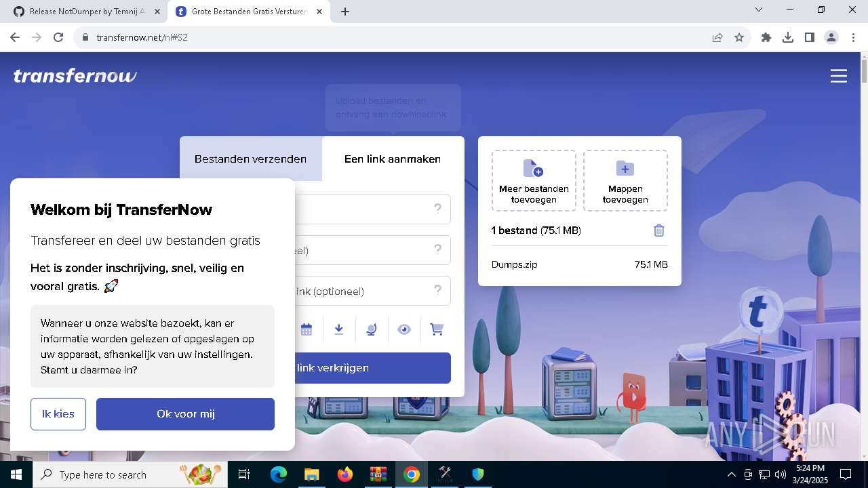Click the link verkrijgen button
This screenshot has height=488, width=868.
coord(373,368)
